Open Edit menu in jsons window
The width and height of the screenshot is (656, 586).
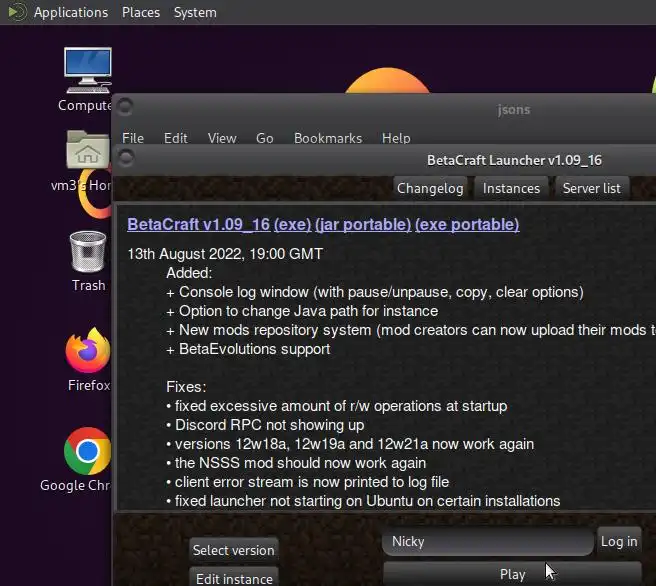coord(176,138)
